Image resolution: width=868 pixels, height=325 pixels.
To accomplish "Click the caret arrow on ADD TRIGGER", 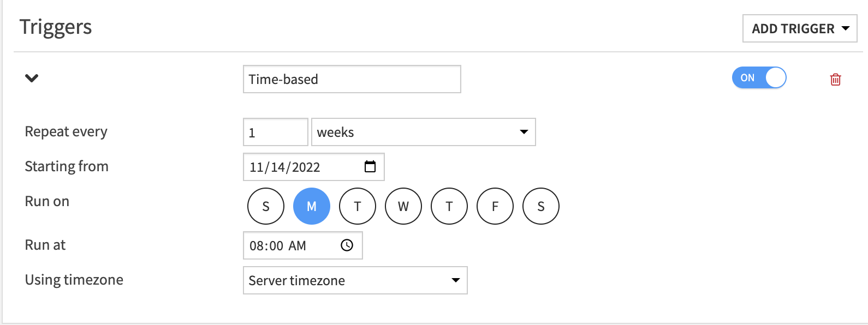I will (846, 28).
